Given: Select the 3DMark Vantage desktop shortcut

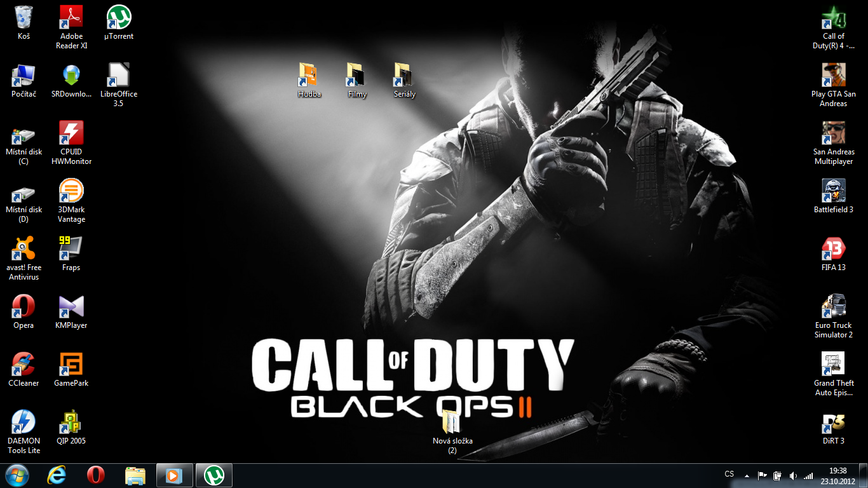Looking at the screenshot, I should coord(71,201).
